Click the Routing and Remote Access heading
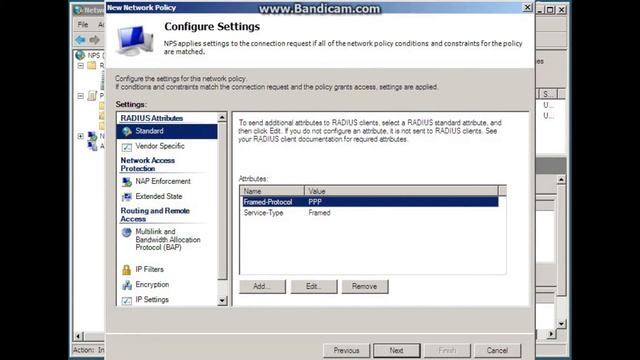 (155, 215)
